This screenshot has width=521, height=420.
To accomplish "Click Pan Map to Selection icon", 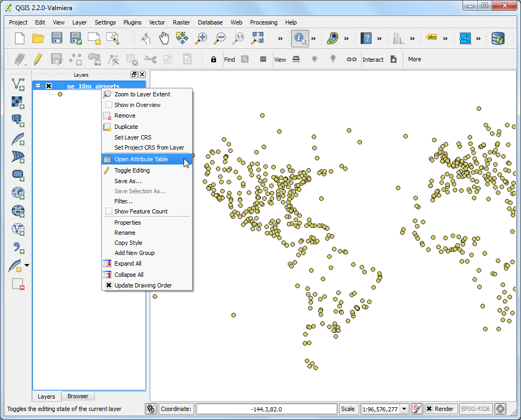I will coord(182,38).
